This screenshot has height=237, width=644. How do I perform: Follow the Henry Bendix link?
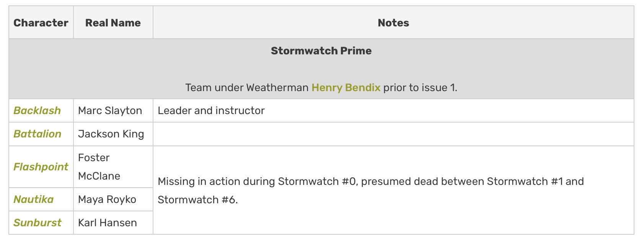pyautogui.click(x=346, y=88)
